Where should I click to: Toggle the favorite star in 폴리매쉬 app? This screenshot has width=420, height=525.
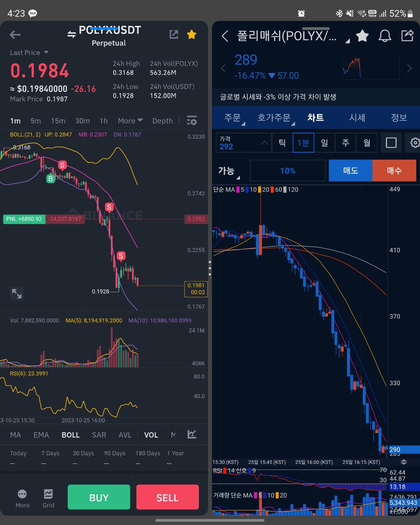pos(363,36)
